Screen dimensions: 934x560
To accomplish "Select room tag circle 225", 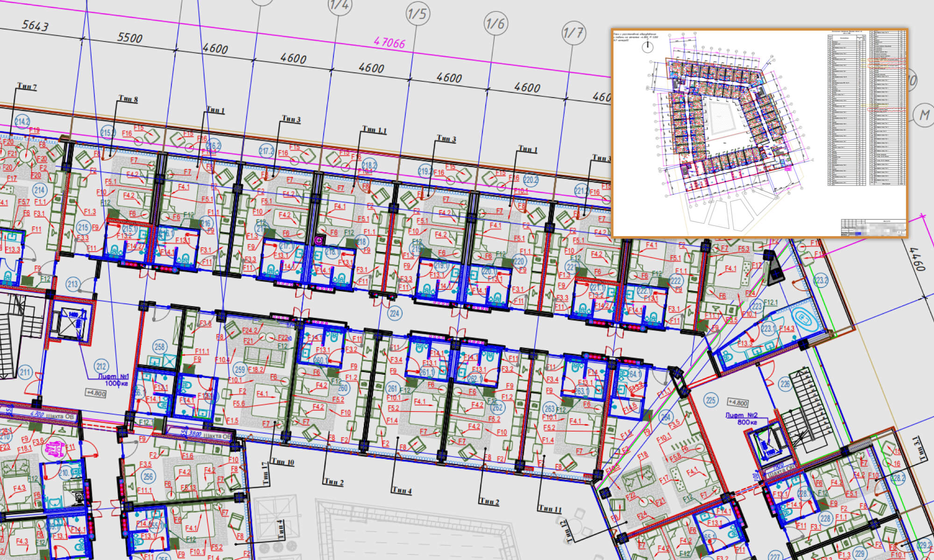I will tap(711, 400).
